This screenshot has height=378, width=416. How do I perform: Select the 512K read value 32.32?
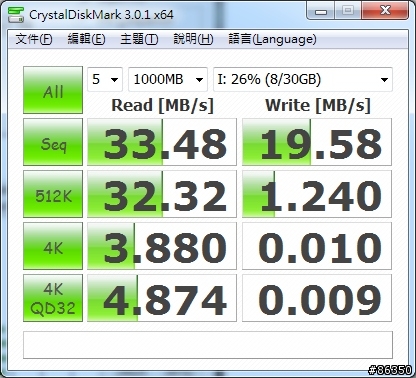[162, 194]
